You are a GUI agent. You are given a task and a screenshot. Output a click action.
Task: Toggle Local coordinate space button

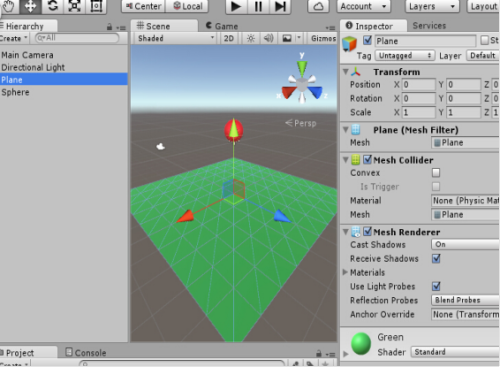pos(187,6)
